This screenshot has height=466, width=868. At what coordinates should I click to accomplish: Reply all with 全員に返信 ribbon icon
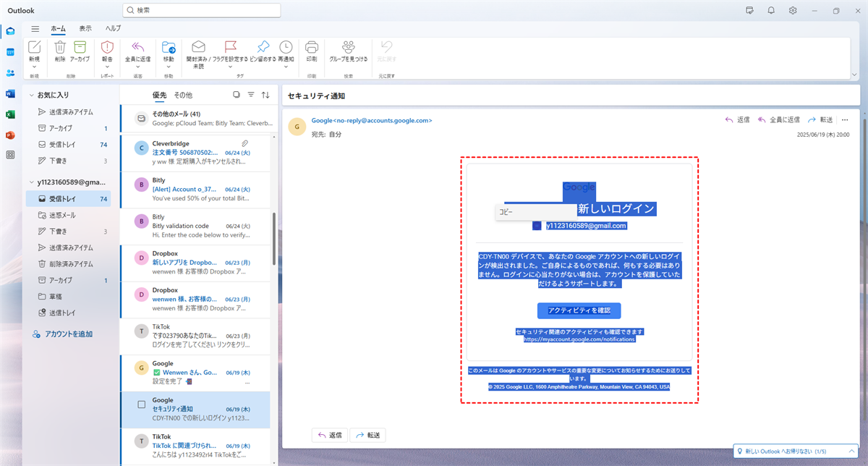point(137,47)
